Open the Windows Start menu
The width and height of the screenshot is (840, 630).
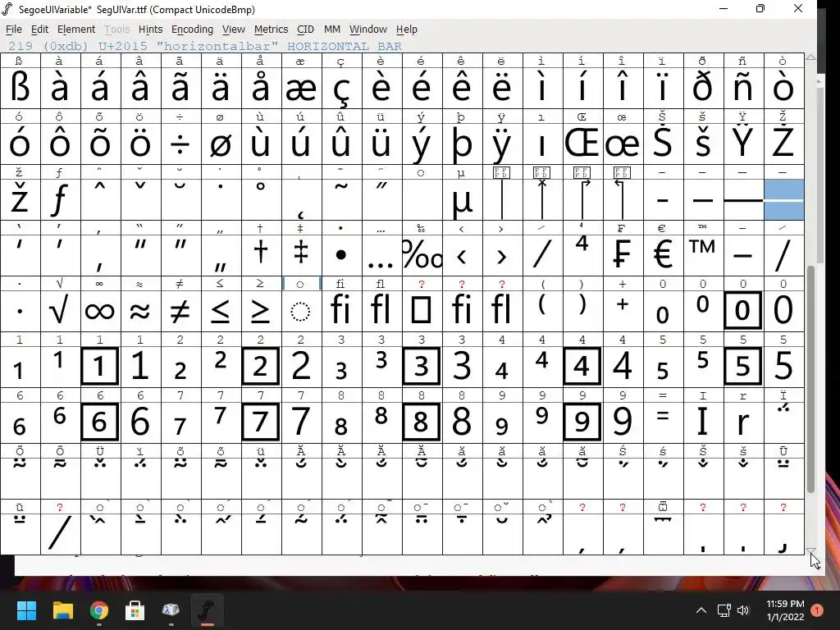(x=26, y=610)
